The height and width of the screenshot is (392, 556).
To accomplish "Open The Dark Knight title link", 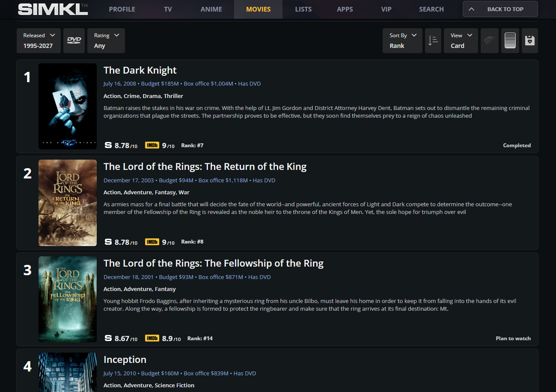I will 140,70.
